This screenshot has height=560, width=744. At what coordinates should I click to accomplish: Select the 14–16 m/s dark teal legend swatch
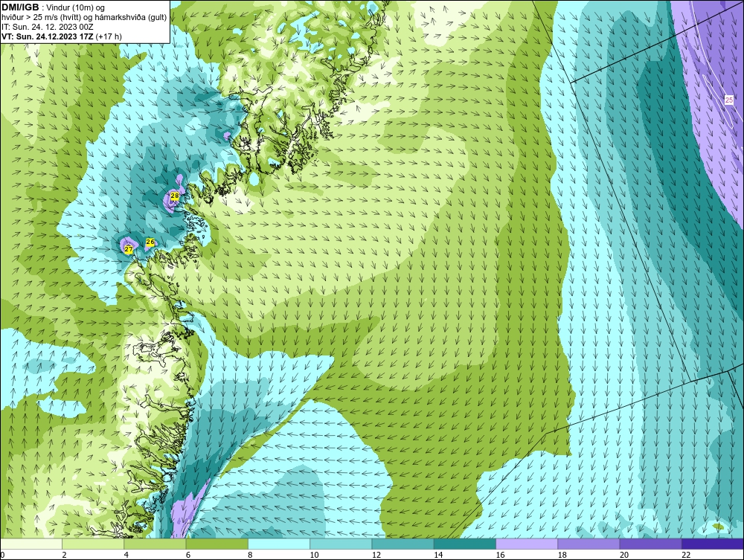pyautogui.click(x=464, y=544)
